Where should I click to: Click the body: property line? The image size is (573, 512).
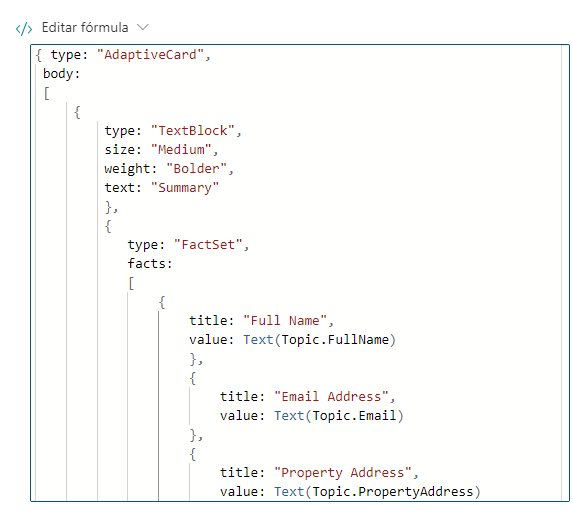click(x=61, y=74)
